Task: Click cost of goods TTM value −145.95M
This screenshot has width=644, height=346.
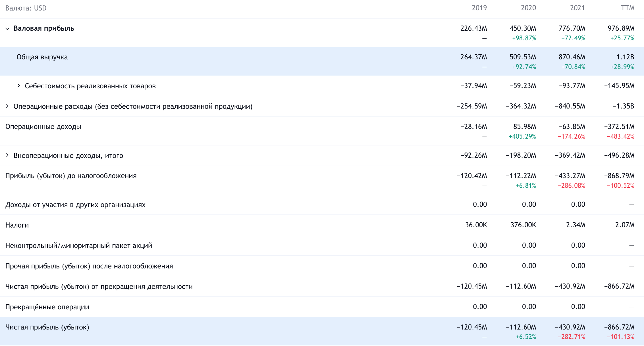Action: (619, 86)
